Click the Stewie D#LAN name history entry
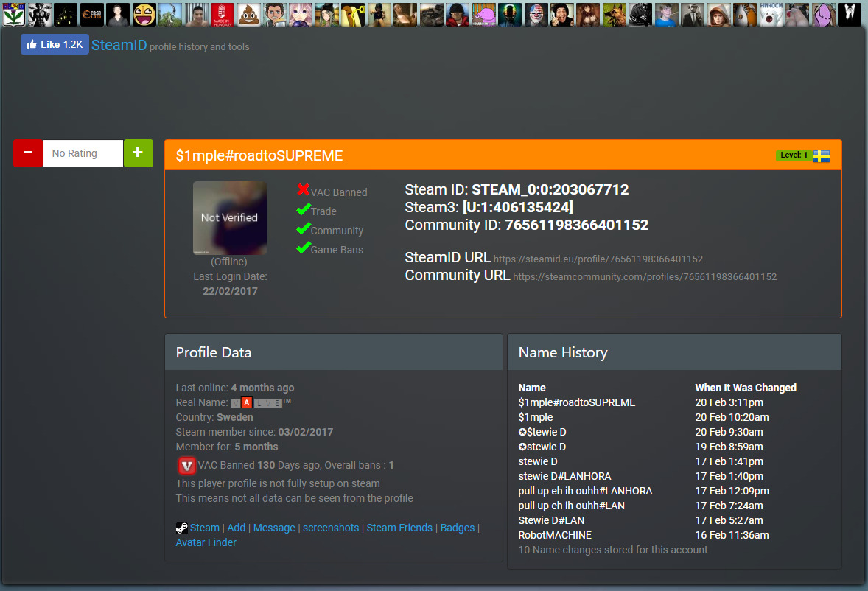Viewport: 868px width, 591px height. [x=551, y=521]
